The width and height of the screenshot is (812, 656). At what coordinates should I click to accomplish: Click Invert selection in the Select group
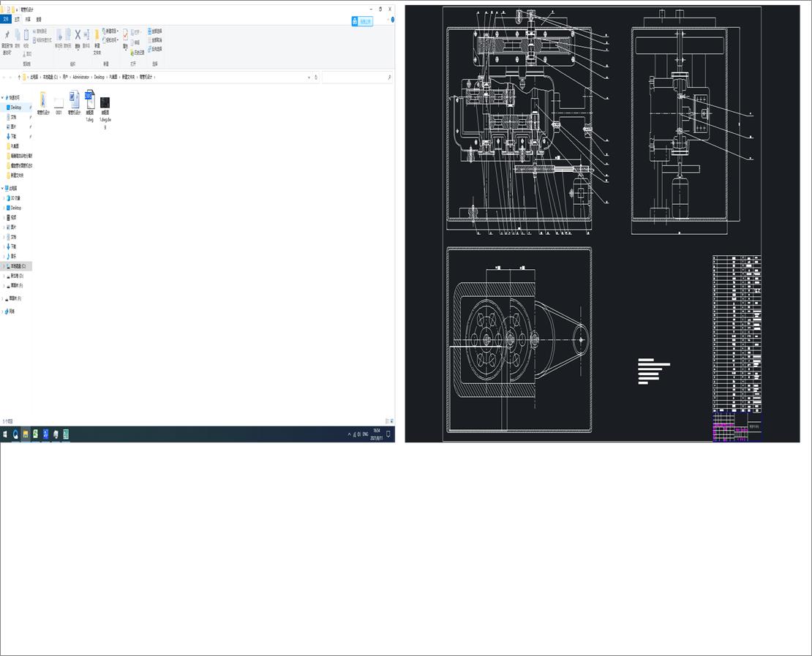coord(155,49)
